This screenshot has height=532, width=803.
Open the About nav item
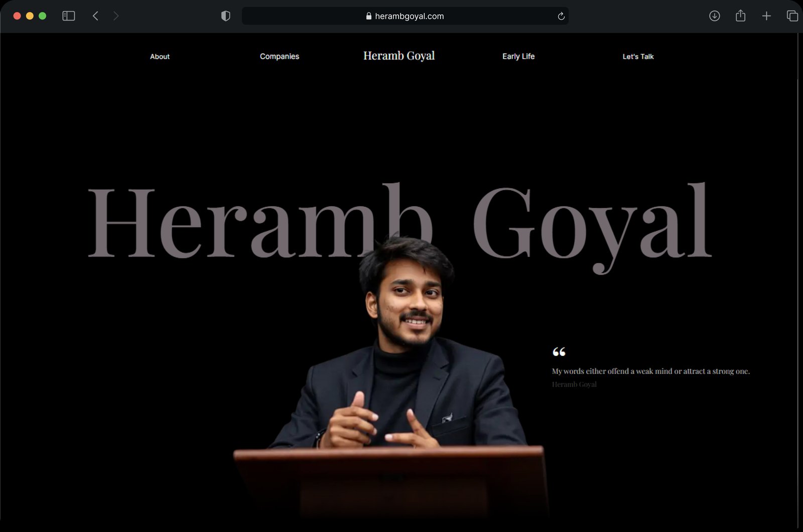(x=160, y=57)
